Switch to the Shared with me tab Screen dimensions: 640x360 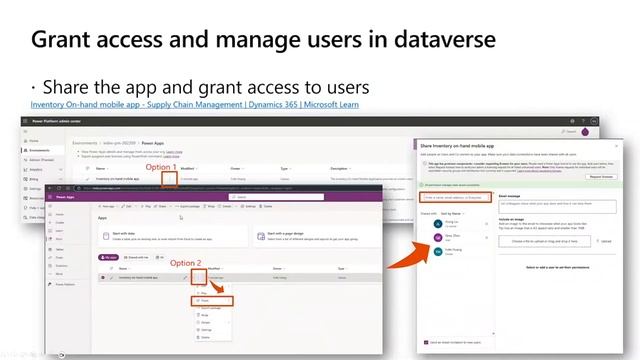136,258
